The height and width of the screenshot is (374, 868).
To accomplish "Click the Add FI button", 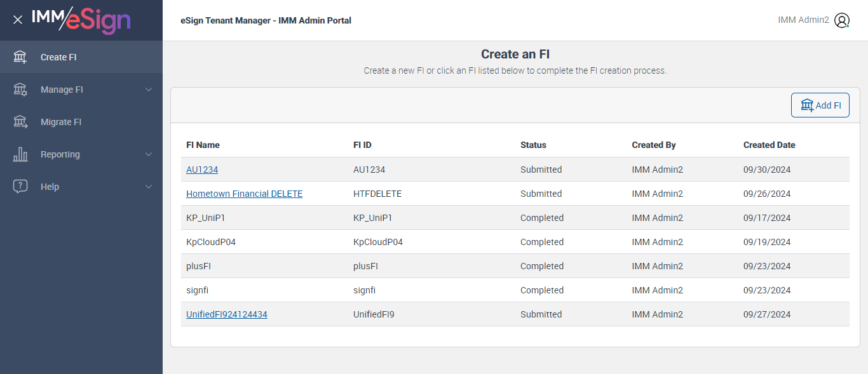I will pos(820,105).
